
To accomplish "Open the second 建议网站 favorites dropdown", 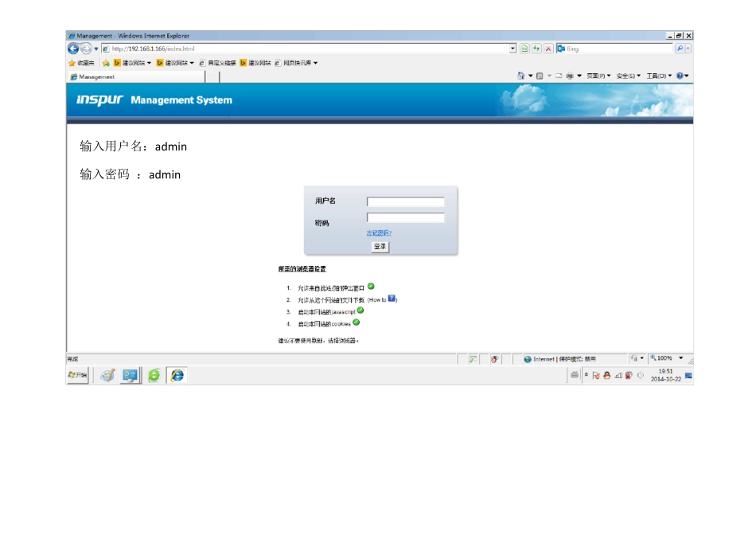I will 192,63.
